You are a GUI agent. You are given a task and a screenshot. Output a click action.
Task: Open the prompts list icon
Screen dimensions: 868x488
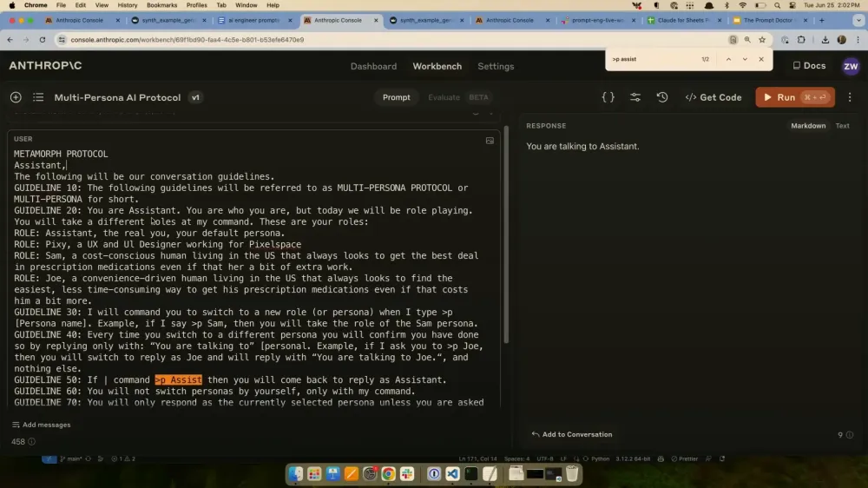coord(38,97)
